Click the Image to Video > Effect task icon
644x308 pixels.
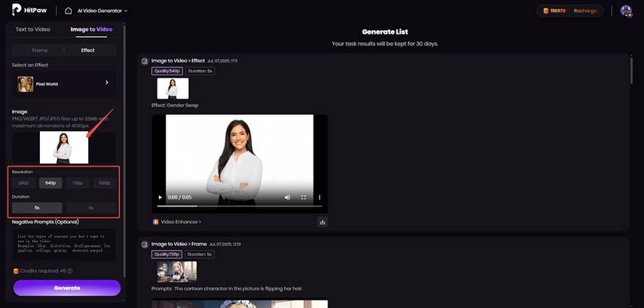click(145, 61)
